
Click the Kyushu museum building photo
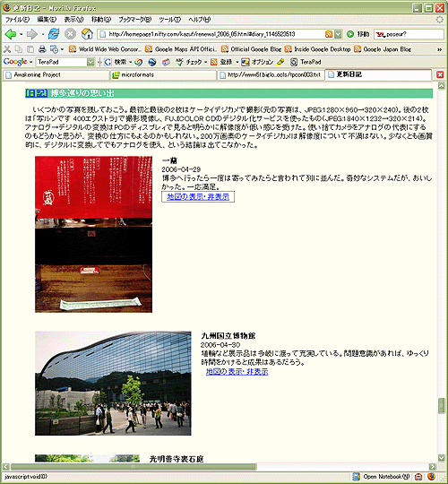[113, 384]
